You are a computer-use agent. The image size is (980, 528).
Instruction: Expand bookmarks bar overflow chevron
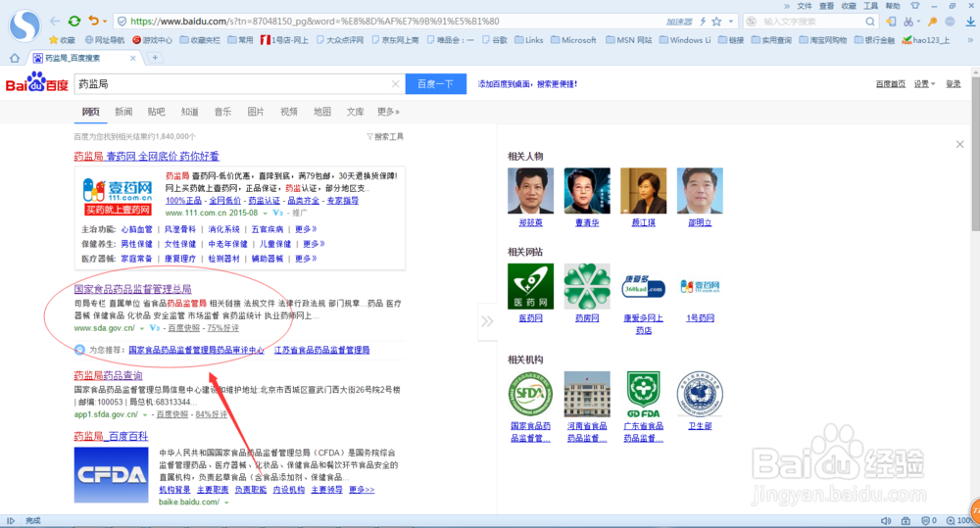click(x=970, y=40)
